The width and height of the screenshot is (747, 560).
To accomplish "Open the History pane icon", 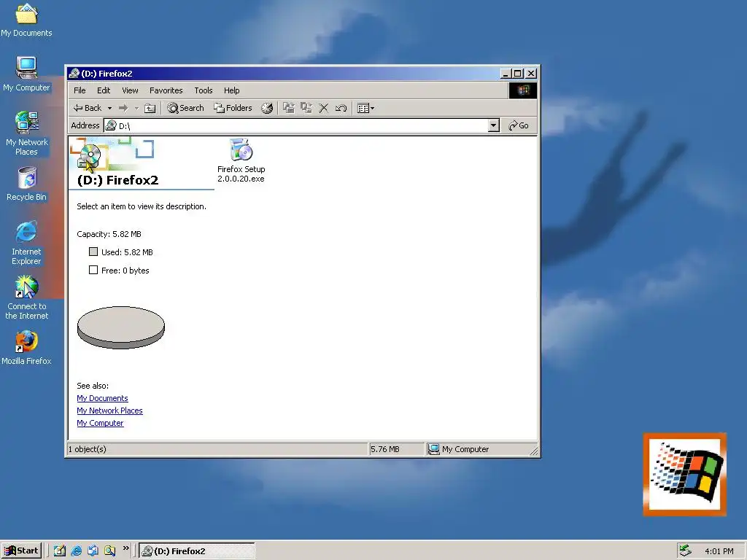I will (267, 108).
